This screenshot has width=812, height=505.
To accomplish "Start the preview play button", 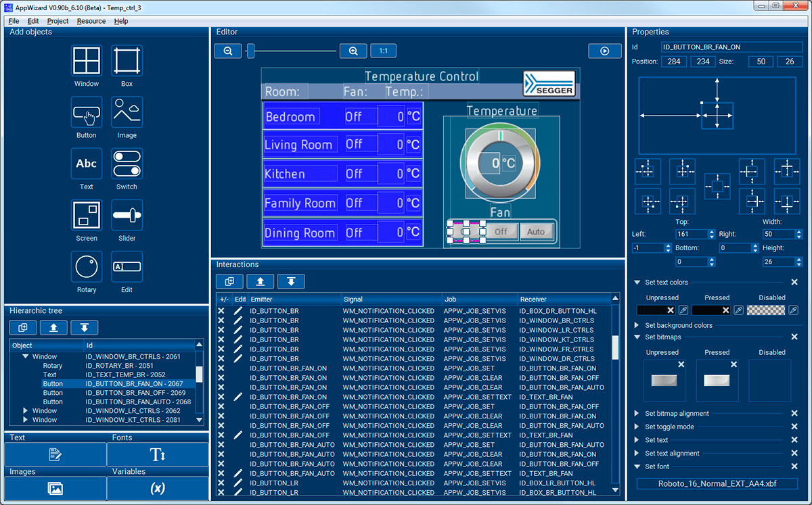I will point(605,51).
